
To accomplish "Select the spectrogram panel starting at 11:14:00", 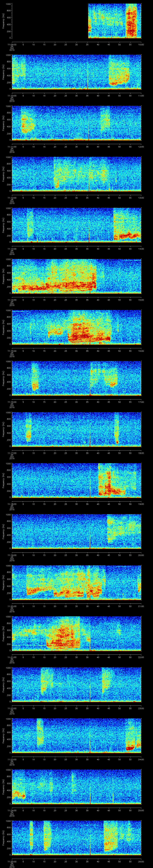I will point(76,276).
